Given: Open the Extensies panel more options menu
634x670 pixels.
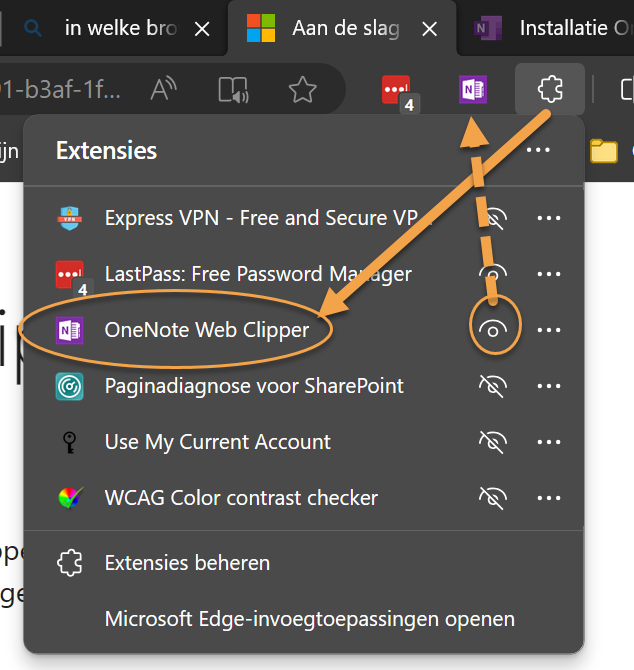Looking at the screenshot, I should pos(538,151).
